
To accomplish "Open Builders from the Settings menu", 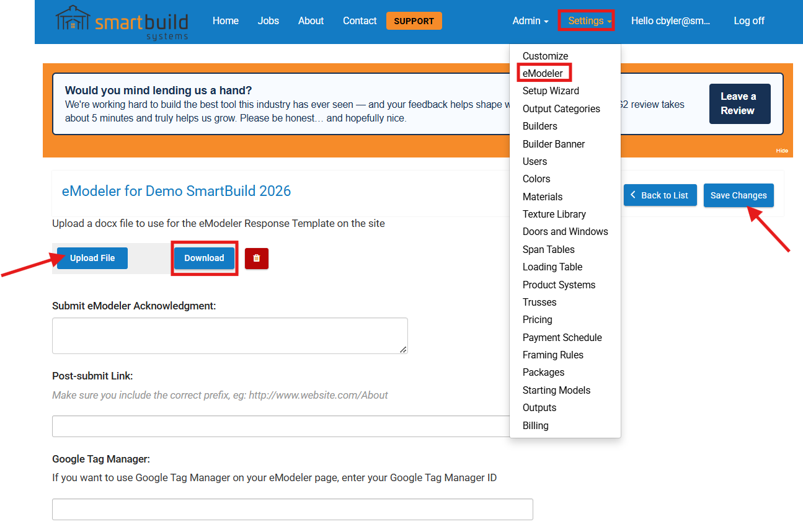I will (539, 126).
